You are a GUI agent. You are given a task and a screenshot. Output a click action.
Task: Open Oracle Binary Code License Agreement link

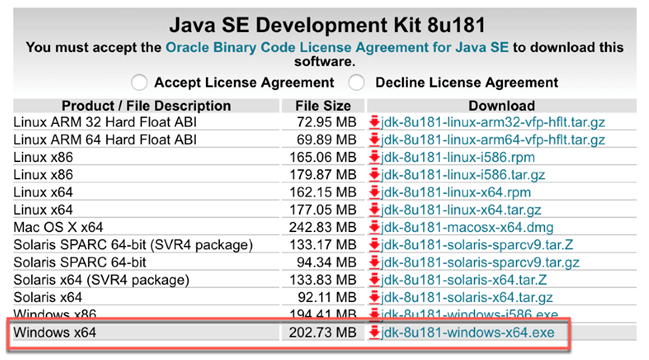click(337, 47)
